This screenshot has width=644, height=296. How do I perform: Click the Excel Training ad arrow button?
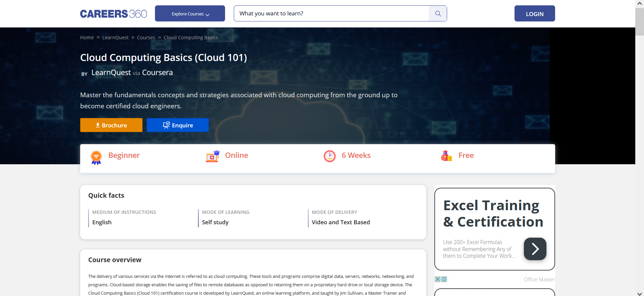(535, 249)
